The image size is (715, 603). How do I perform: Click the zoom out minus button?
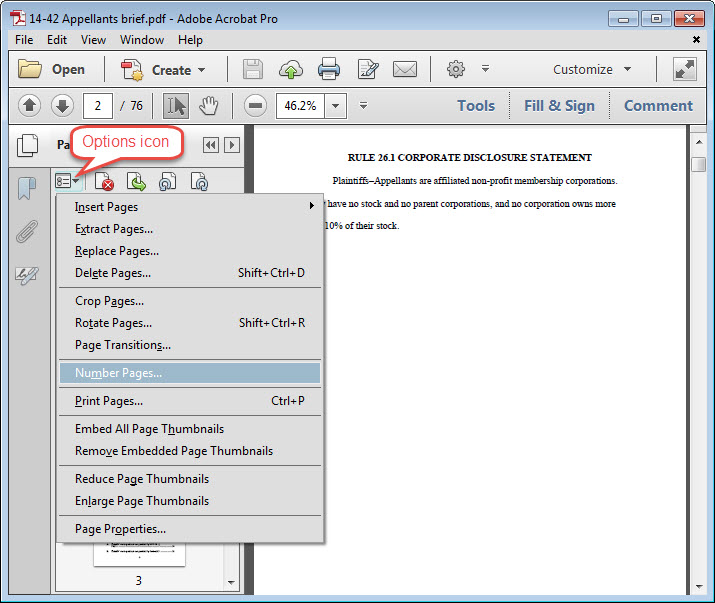point(255,106)
